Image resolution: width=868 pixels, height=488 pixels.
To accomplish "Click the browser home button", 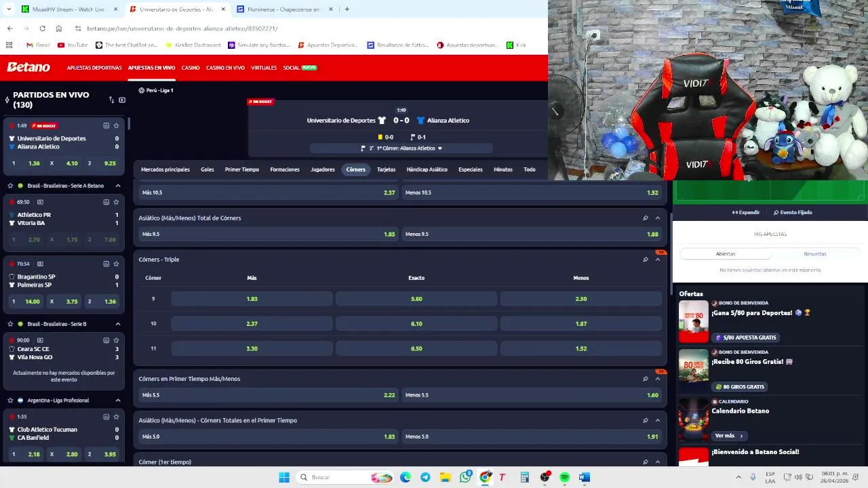I will (x=59, y=28).
